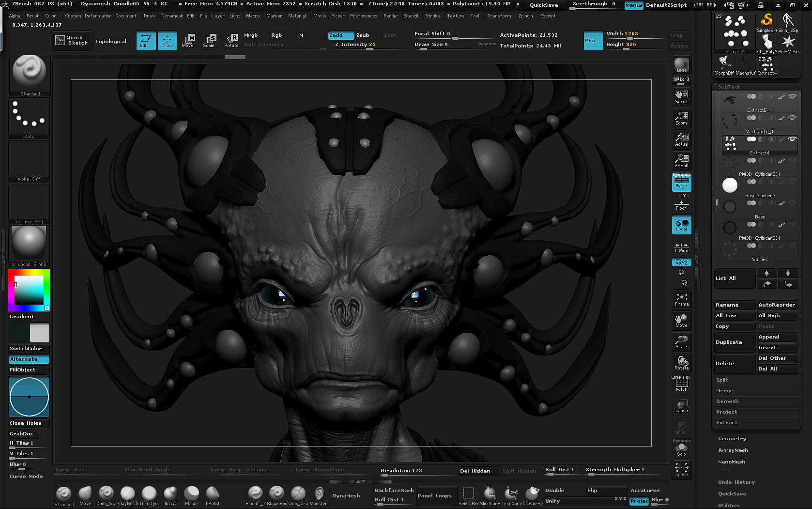The image size is (812, 509).
Task: Select the Planar brush
Action: [192, 496]
